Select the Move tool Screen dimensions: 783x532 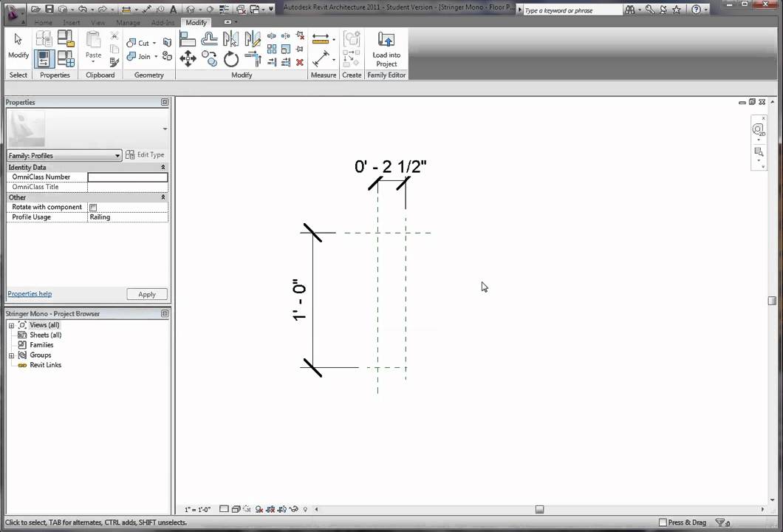tap(188, 58)
